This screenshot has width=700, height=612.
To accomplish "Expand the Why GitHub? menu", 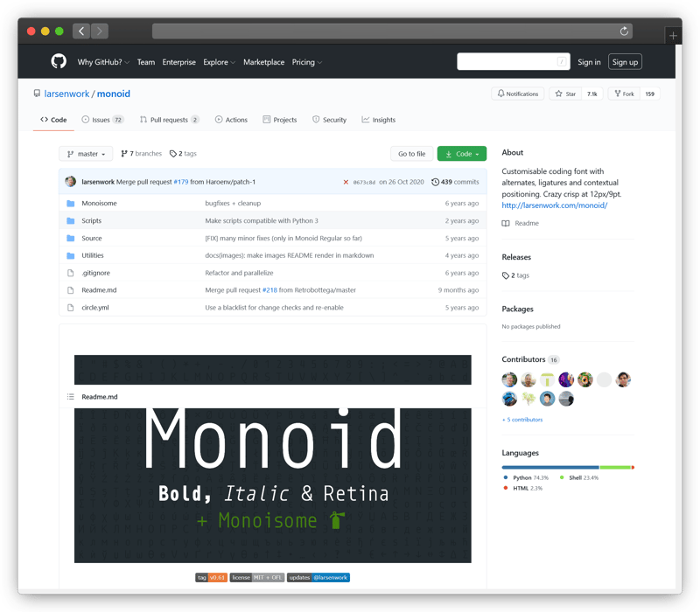I will click(x=103, y=62).
